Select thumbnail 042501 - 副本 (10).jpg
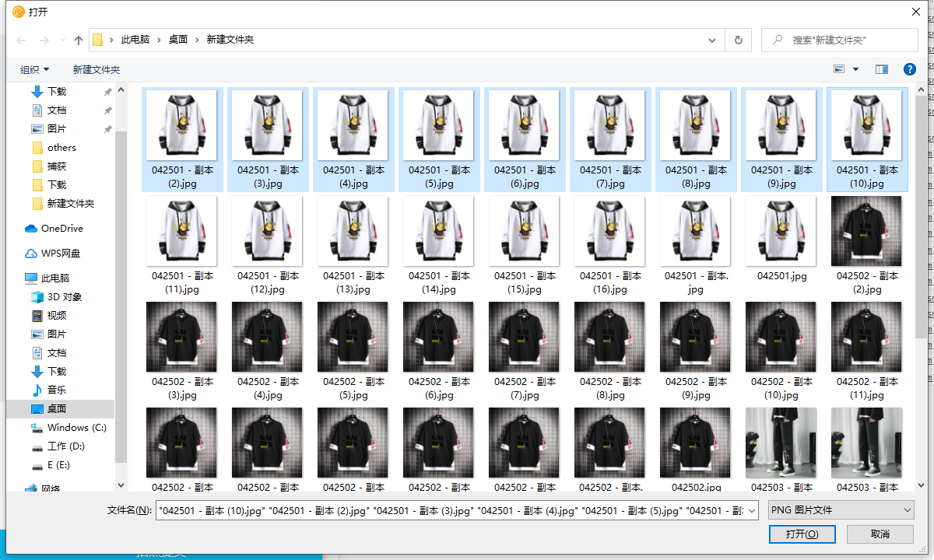Screen dimensions: 934x560 (x=868, y=125)
